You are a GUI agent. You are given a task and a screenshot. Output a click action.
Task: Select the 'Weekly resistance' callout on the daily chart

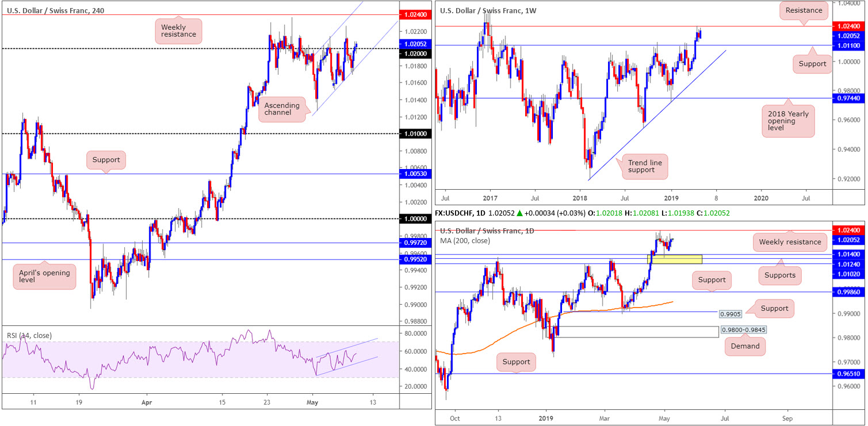(790, 242)
